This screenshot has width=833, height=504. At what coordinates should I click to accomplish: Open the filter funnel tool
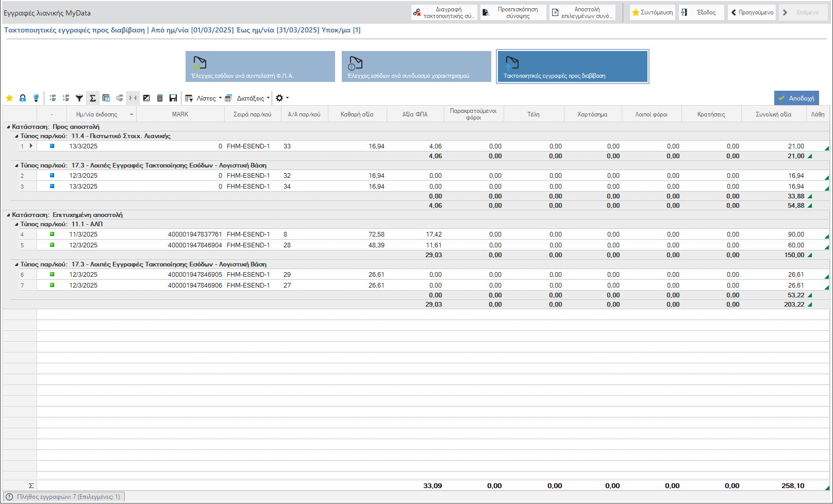[x=79, y=98]
